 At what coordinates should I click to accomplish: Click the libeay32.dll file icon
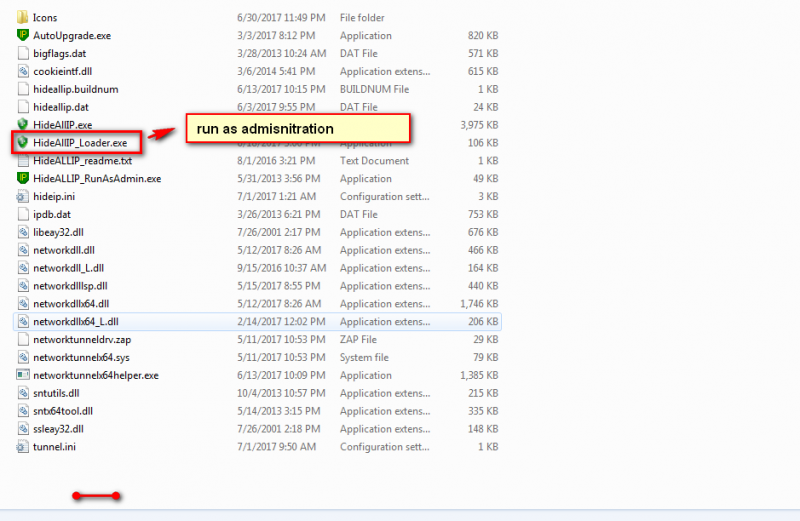point(22,232)
